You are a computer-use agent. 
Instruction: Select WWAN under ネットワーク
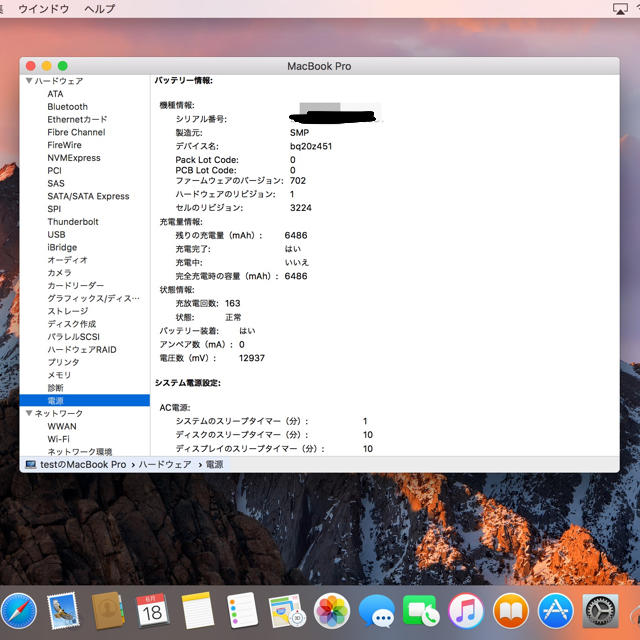tap(62, 426)
